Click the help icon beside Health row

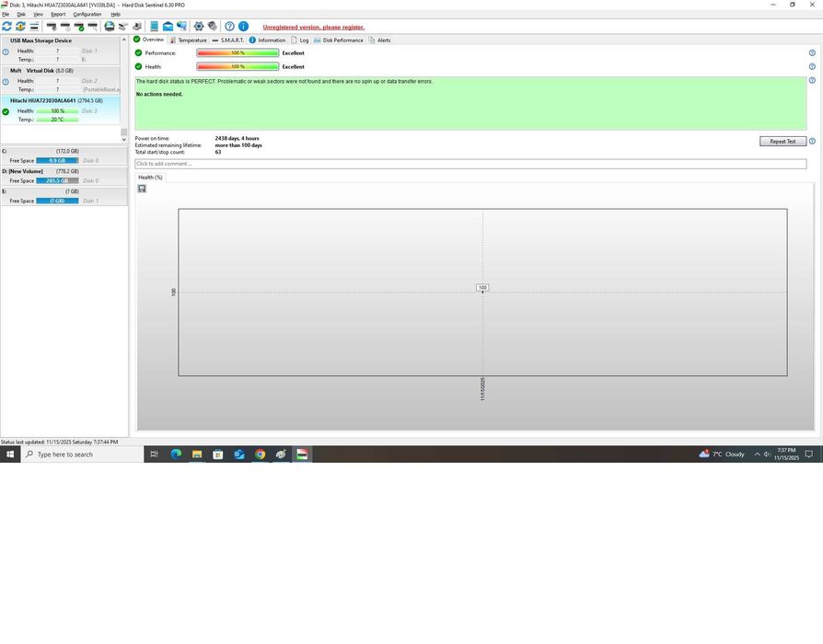coord(812,66)
